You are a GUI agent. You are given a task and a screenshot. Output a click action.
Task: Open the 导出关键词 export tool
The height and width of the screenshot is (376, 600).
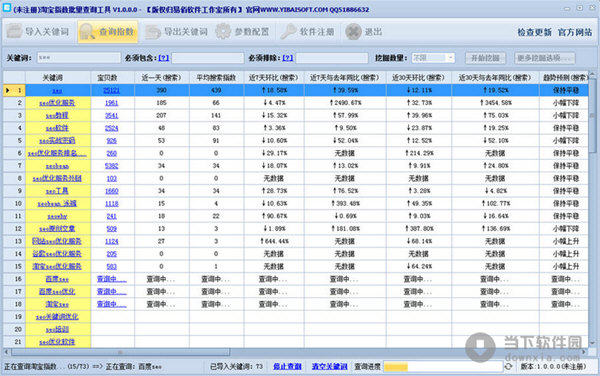click(176, 32)
